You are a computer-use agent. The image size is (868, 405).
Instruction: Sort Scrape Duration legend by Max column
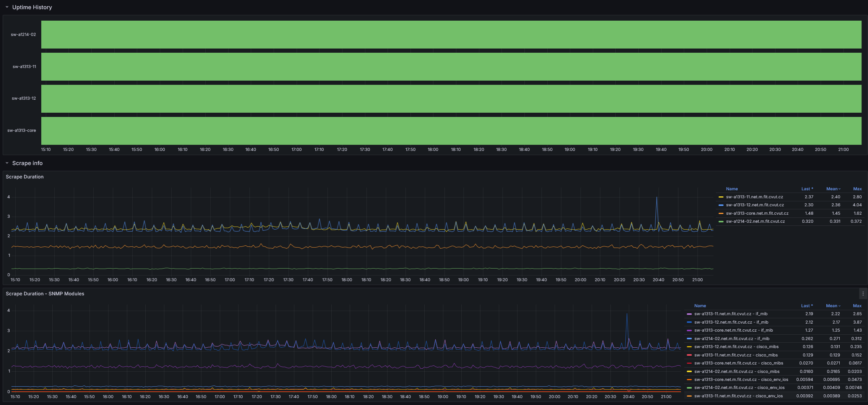click(857, 189)
